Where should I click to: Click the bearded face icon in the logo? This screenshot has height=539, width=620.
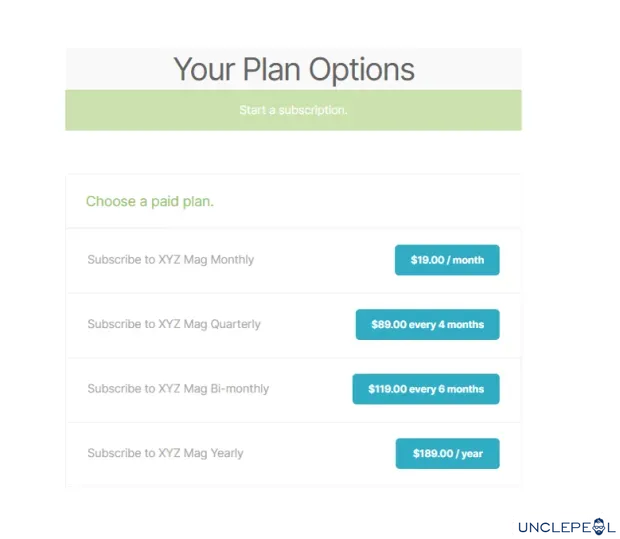600,525
